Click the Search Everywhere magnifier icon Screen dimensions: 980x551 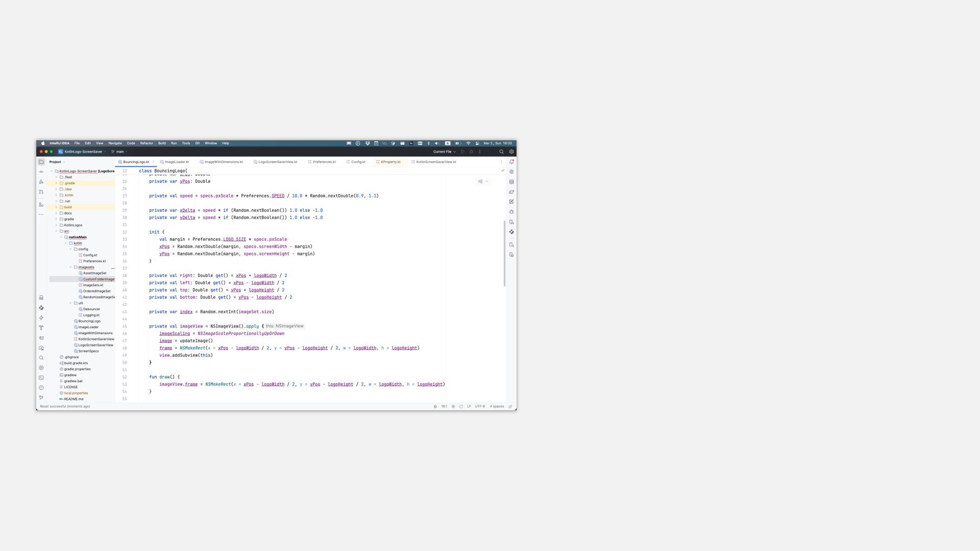[x=501, y=152]
